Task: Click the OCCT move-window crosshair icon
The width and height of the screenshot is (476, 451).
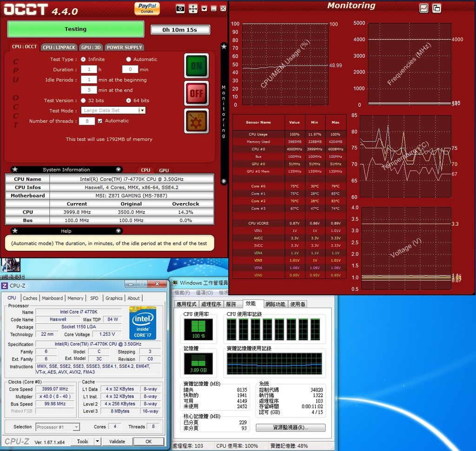Action: click(x=193, y=9)
